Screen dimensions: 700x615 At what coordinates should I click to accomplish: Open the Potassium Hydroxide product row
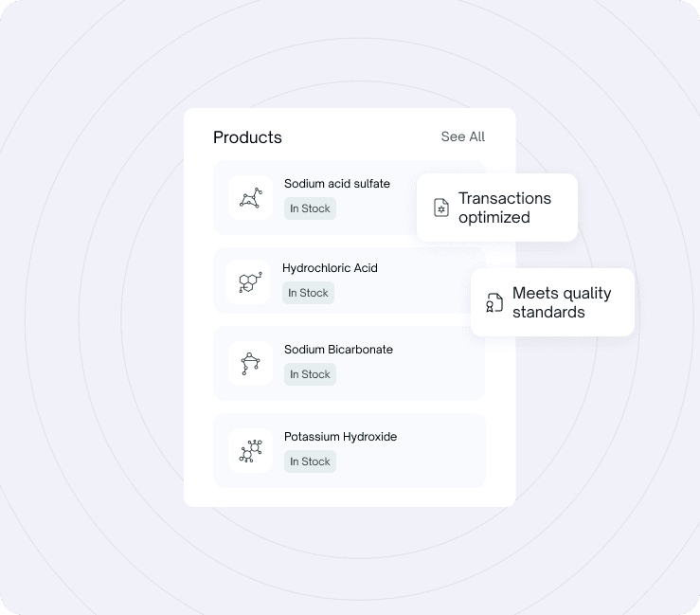pyautogui.click(x=350, y=451)
